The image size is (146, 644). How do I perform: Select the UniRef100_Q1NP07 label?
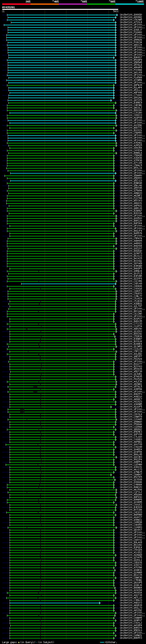(x=131, y=620)
